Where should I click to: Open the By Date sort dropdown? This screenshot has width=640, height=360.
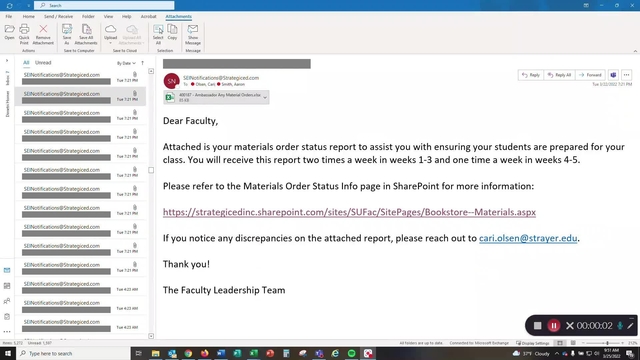click(x=126, y=63)
